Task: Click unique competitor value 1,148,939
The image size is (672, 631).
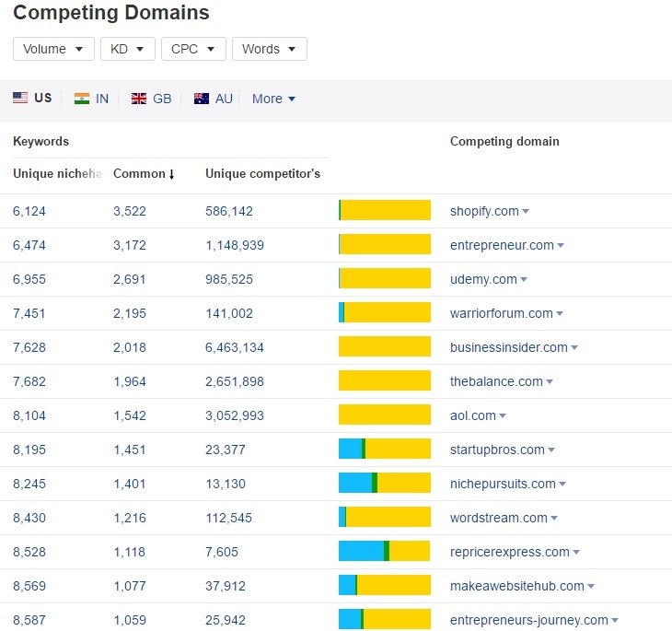Action: click(235, 245)
